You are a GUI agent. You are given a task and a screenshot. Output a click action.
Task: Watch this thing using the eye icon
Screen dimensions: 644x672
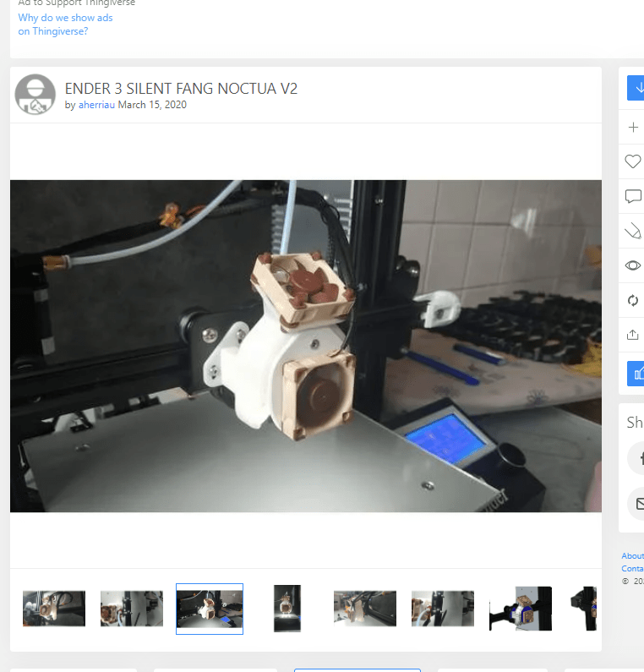click(x=632, y=265)
